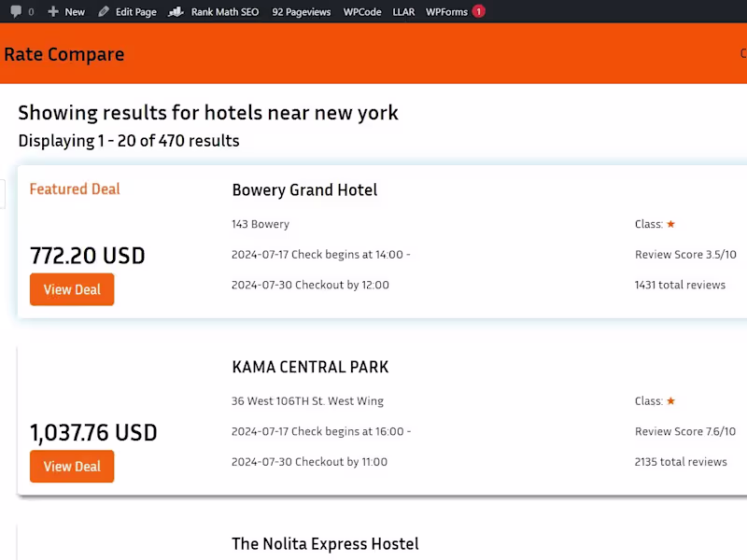Click the 1,037.76 USD price
This screenshot has width=747, height=560.
click(x=93, y=433)
